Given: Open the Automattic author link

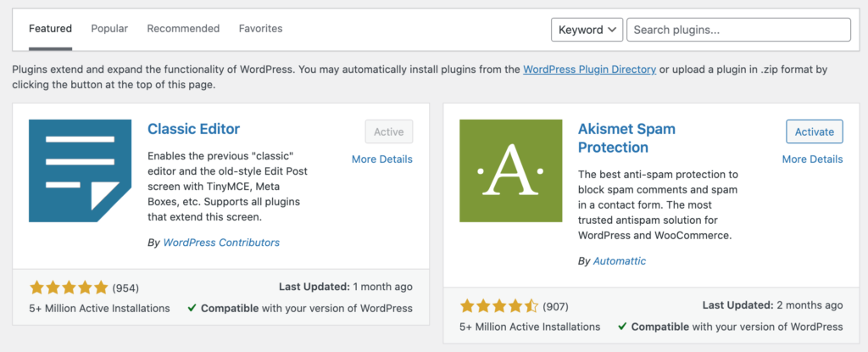Looking at the screenshot, I should [619, 261].
